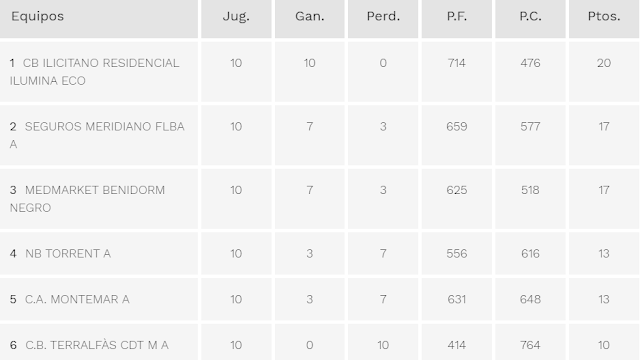Select the 20 points total cell
Image resolution: width=640 pixels, height=360 pixels.
[x=604, y=63]
